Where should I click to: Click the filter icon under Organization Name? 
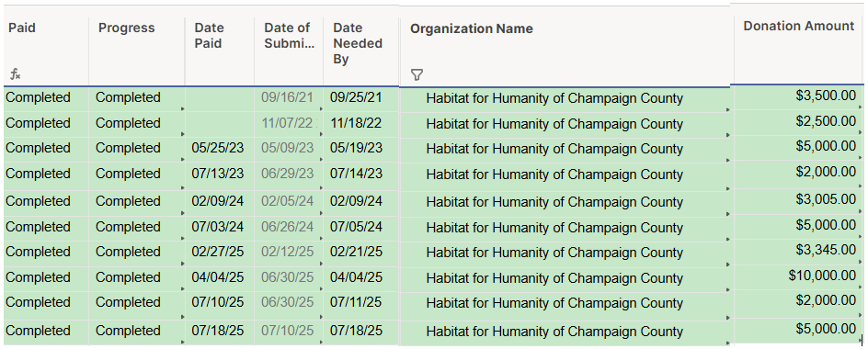417,75
